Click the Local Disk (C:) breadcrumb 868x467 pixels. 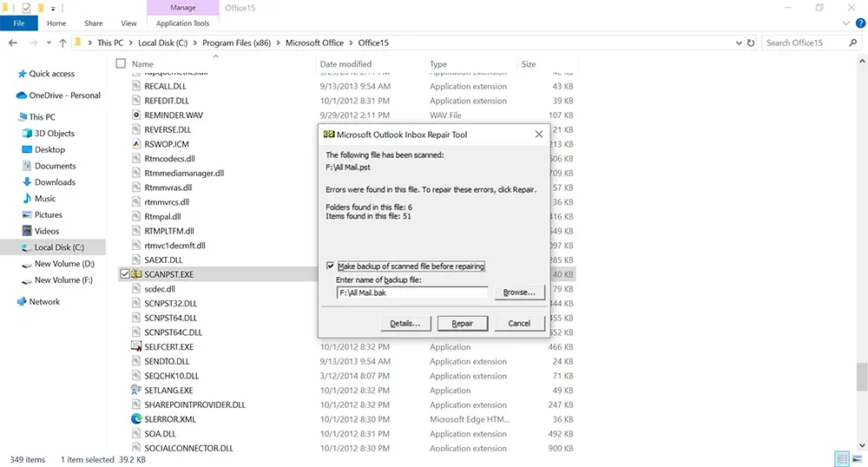(x=163, y=43)
